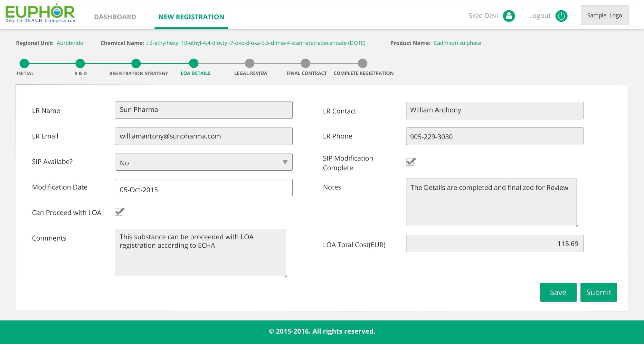Toggle the Can Proceed with LOA checkbox

tap(119, 212)
